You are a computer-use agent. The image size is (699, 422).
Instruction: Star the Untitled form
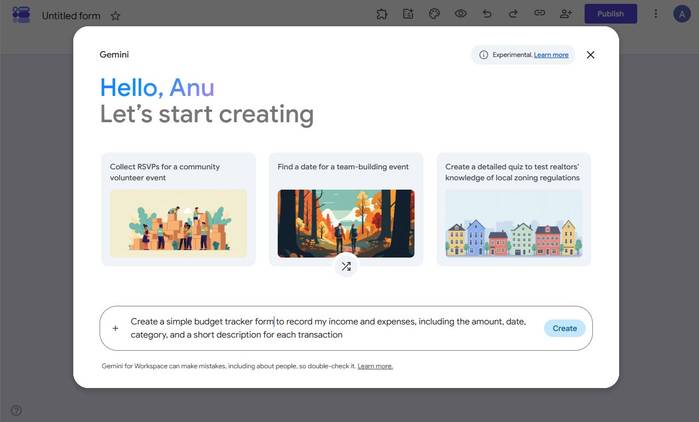pyautogui.click(x=115, y=16)
